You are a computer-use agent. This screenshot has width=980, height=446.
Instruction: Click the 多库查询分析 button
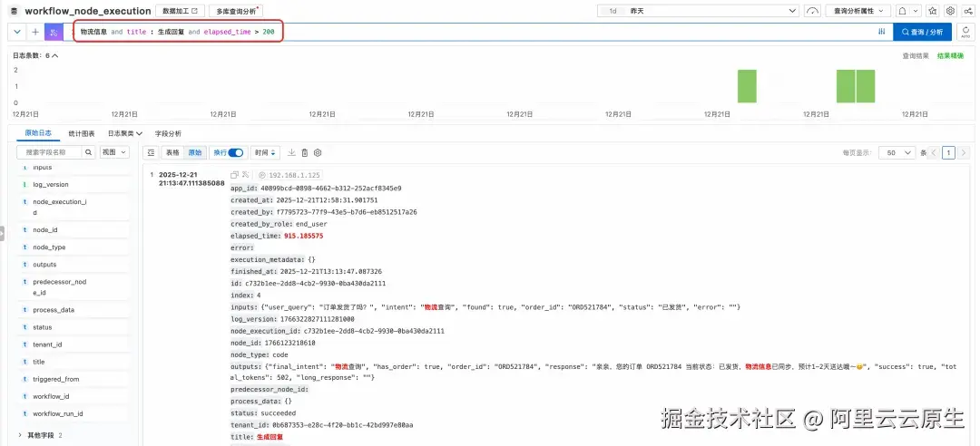[x=235, y=11]
